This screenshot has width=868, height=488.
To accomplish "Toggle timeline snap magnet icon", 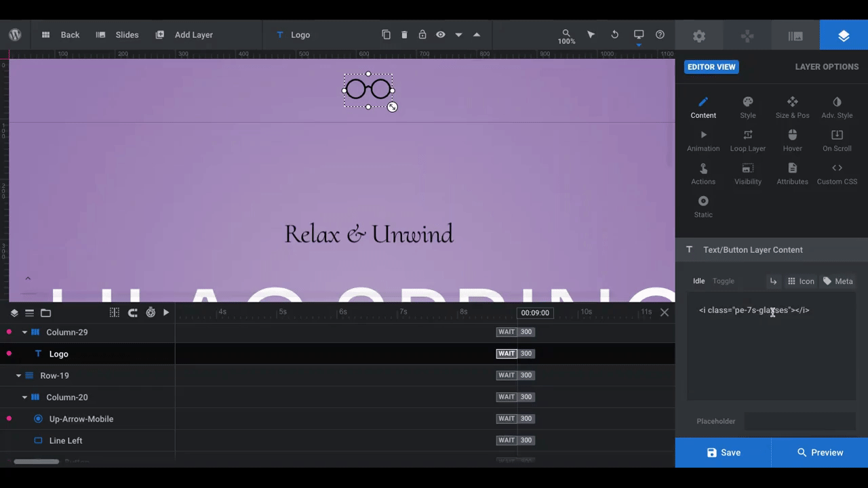I will 133,312.
